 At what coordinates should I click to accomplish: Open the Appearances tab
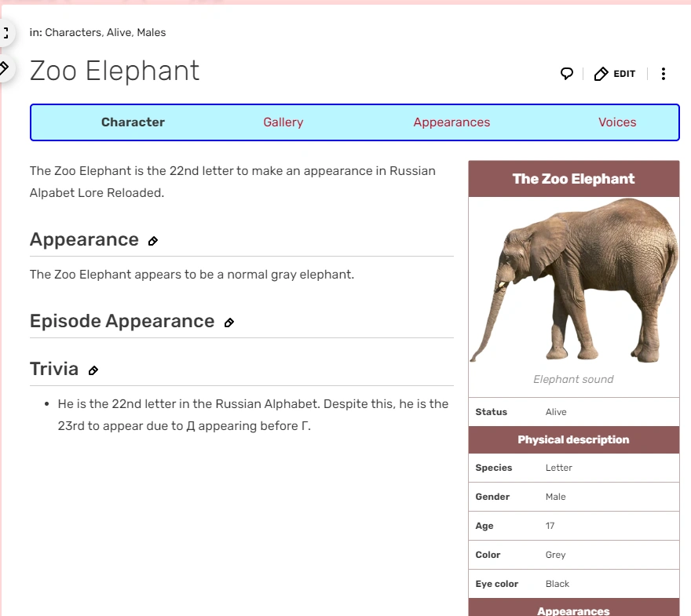click(452, 122)
